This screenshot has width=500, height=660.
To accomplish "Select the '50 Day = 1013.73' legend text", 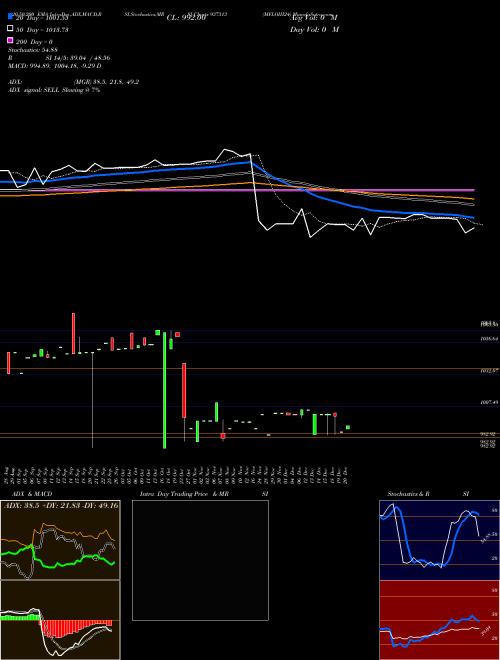I will (42, 30).
